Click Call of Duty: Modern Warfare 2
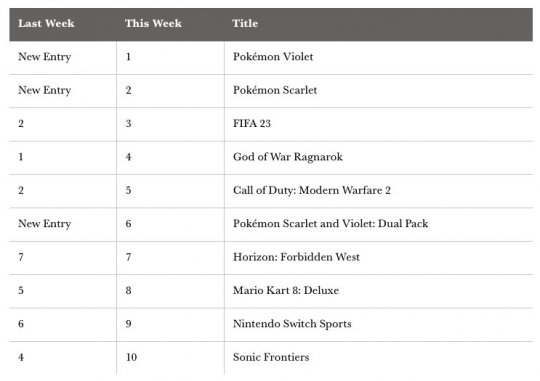Image resolution: width=540 pixels, height=381 pixels. coord(312,190)
